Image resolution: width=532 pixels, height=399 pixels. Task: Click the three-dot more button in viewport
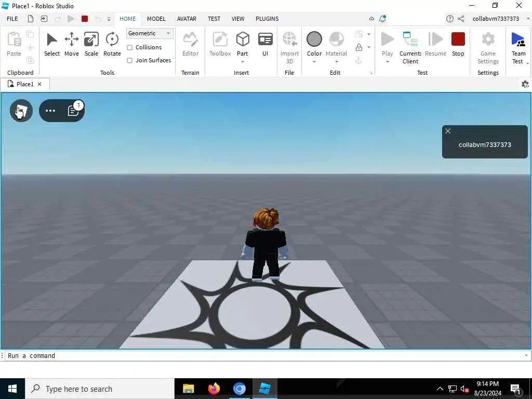click(50, 111)
